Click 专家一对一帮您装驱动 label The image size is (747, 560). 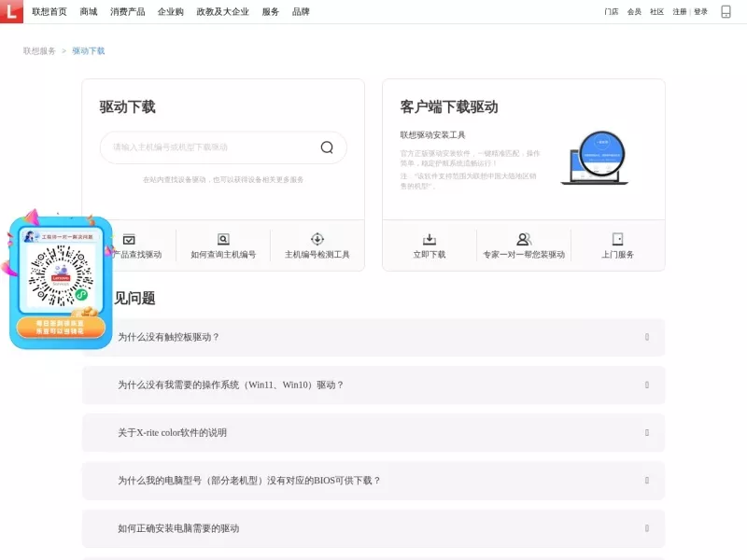tap(524, 255)
